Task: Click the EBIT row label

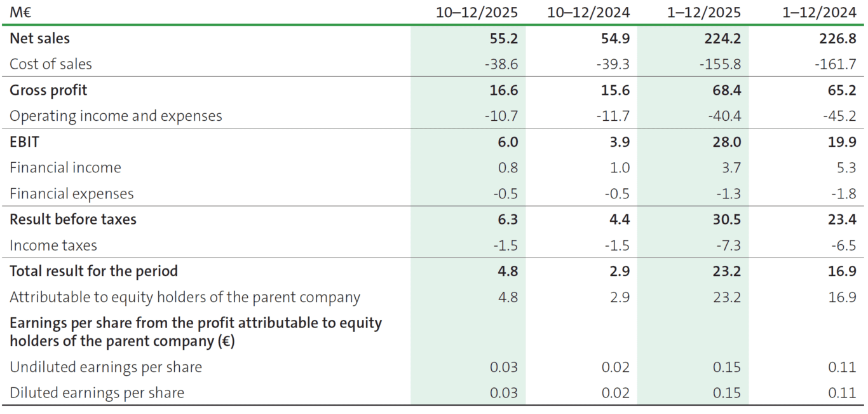Action: click(24, 142)
